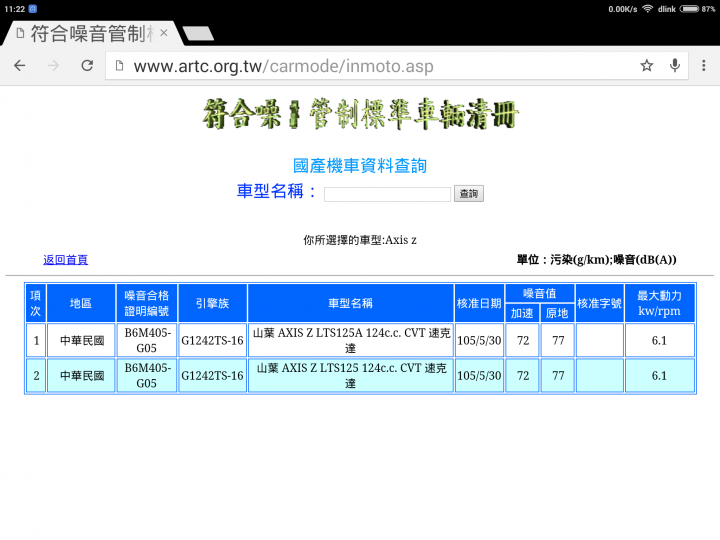
Task: Click the B6M405-G05 cell in row 1
Action: tap(146, 340)
